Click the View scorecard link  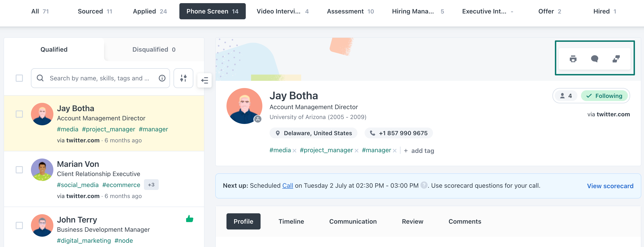(x=610, y=186)
